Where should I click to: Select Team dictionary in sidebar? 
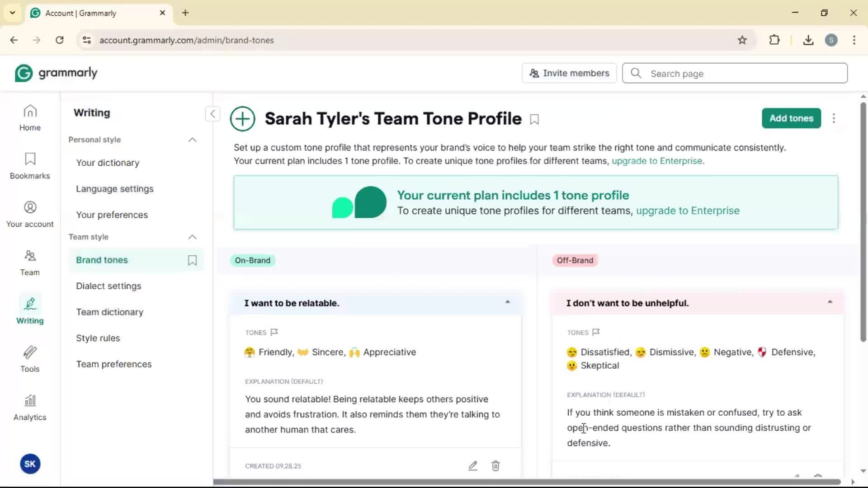109,312
